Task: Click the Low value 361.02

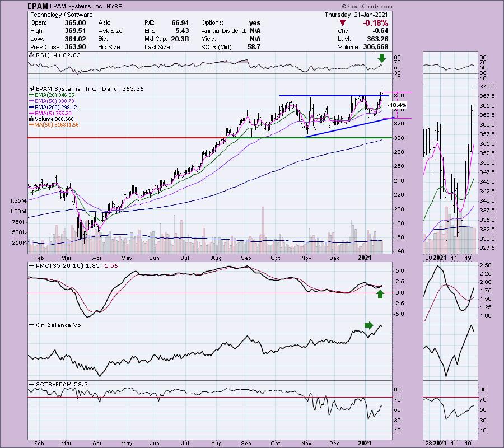Action: 75,39
